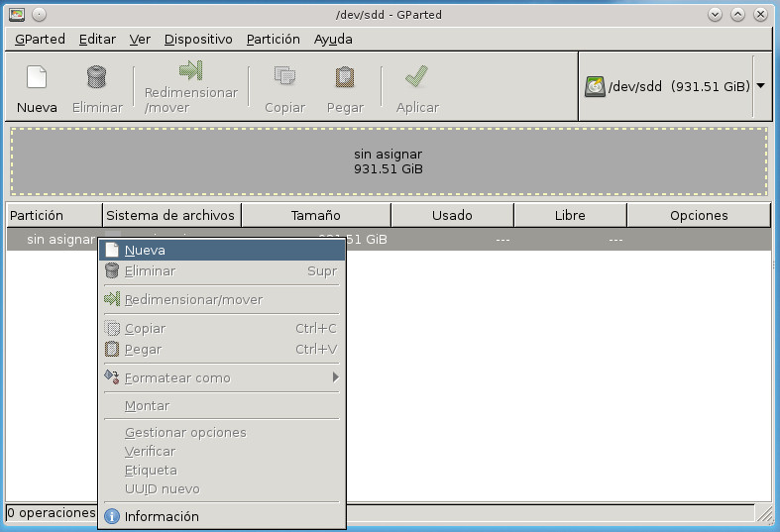Click the GParted window menu icon in title bar
Image resolution: width=780 pixels, height=532 pixels.
tap(17, 15)
